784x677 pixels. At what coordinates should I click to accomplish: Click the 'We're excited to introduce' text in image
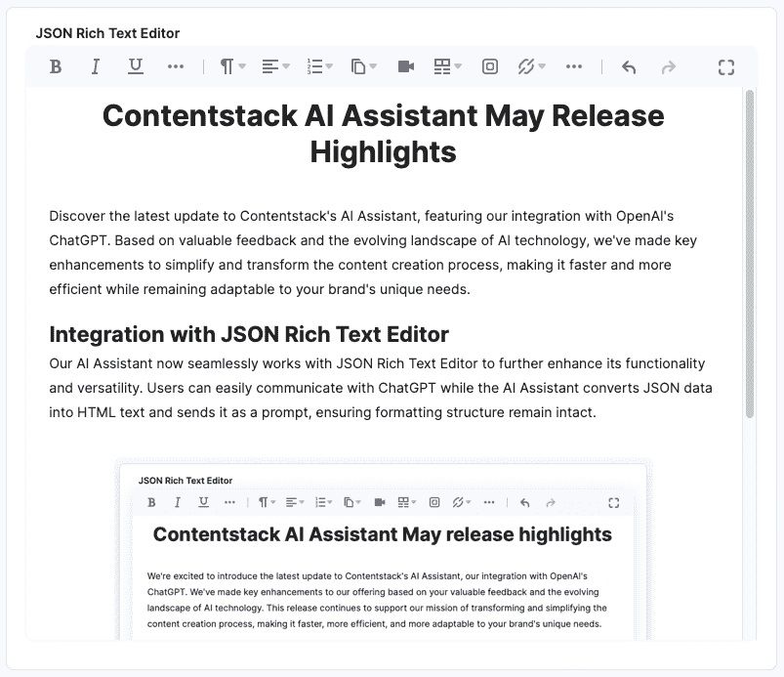pos(377,600)
